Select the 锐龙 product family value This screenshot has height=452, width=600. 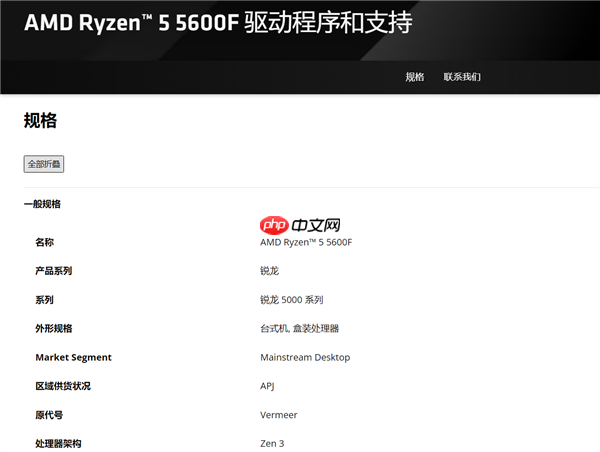point(269,271)
